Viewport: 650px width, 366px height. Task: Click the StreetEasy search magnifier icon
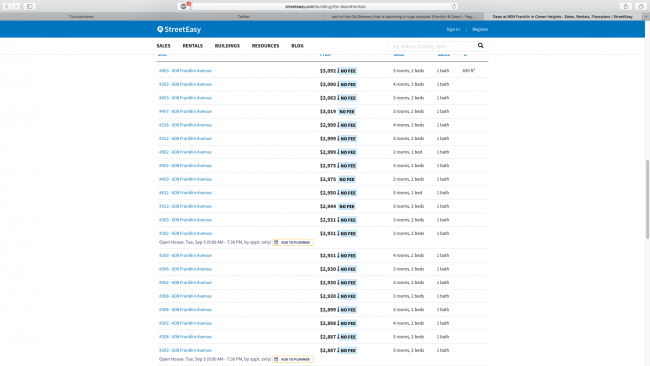click(480, 46)
